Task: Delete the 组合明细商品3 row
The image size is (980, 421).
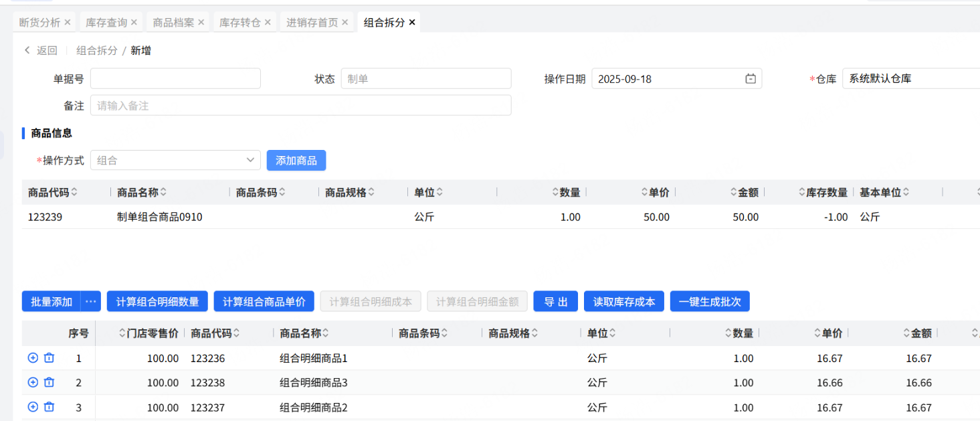Action: pyautogui.click(x=49, y=382)
